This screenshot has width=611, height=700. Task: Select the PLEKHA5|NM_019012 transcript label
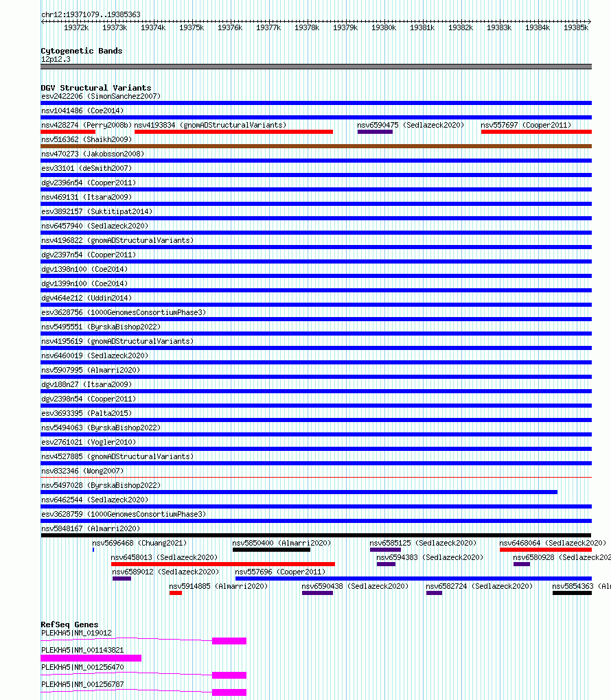pyautogui.click(x=76, y=633)
